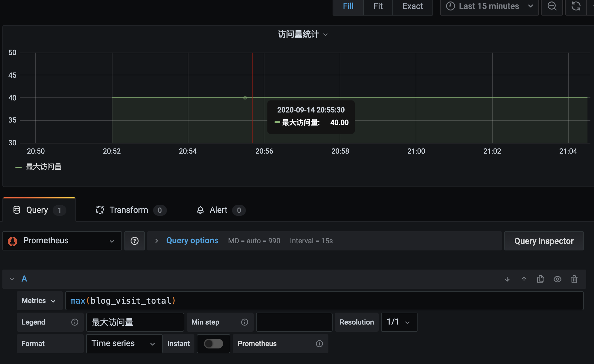Click the Legend info icon
594x364 pixels.
tap(75, 322)
